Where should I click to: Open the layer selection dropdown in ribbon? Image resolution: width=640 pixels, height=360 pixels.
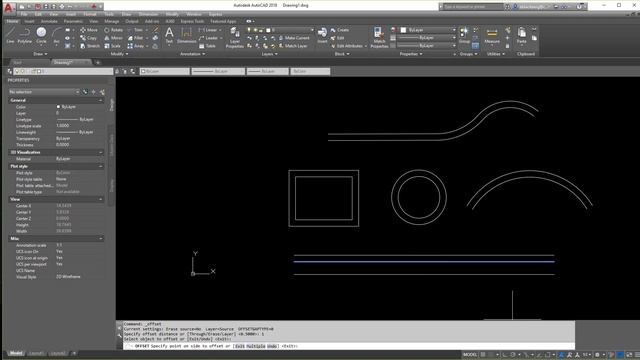pos(280,30)
